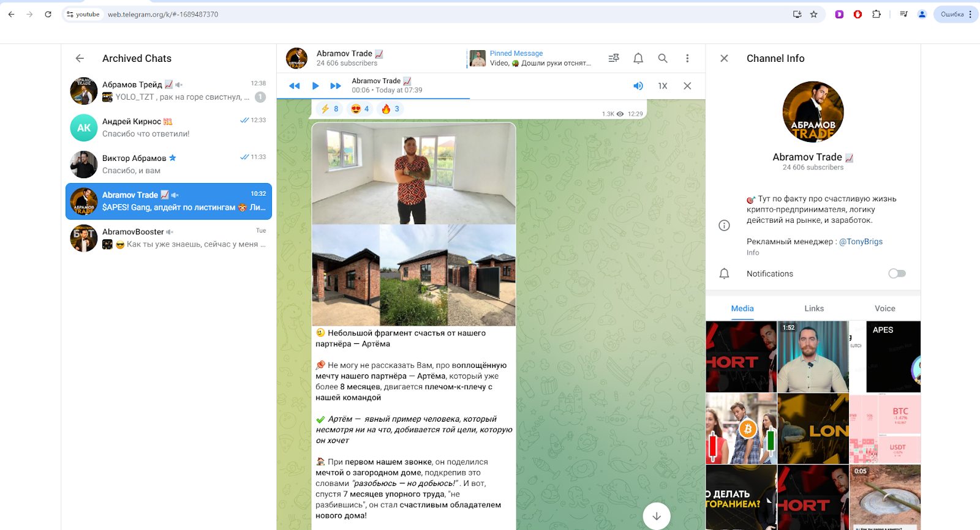The height and width of the screenshot is (530, 980).
Task: Open the LON media thumbnail
Action: (x=813, y=428)
